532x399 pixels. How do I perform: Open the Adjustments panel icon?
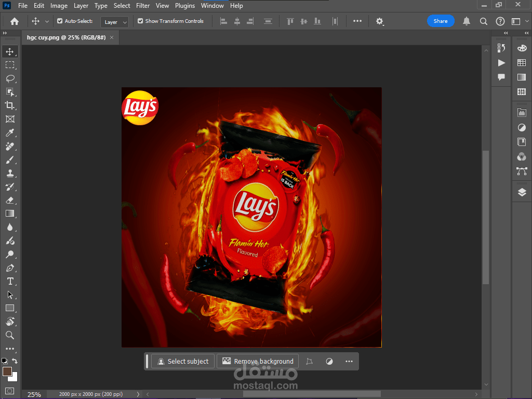click(522, 127)
